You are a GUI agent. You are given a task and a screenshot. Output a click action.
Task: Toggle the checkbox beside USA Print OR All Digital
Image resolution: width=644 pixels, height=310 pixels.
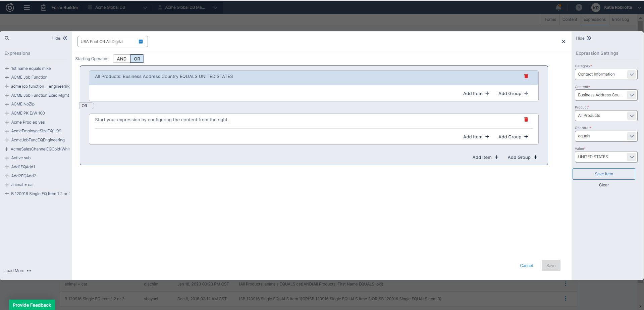point(141,42)
